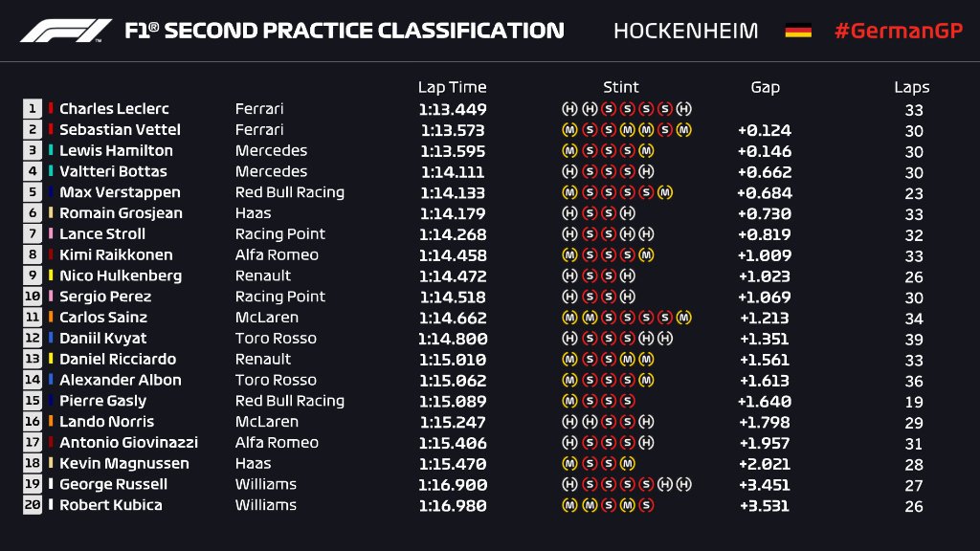Screen dimensions: 980x551
Task: Select first medium tyre icon in Vettel's stint
Action: [568, 130]
